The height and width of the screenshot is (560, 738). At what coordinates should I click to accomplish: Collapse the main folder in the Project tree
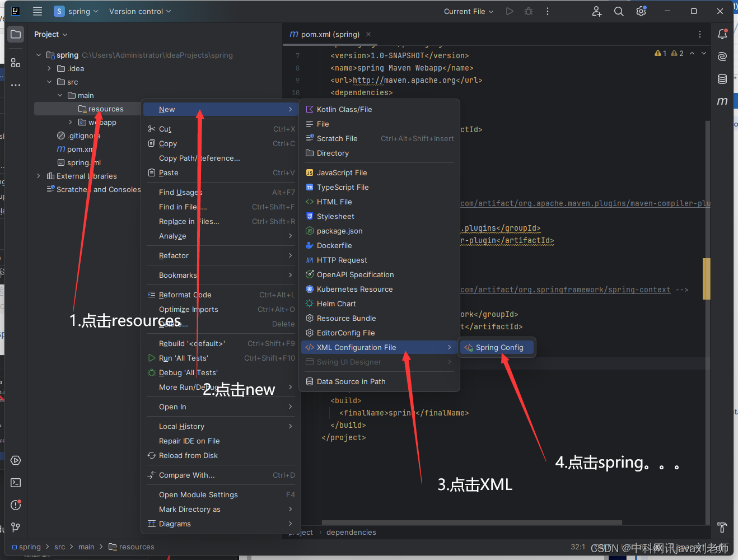[x=60, y=95]
